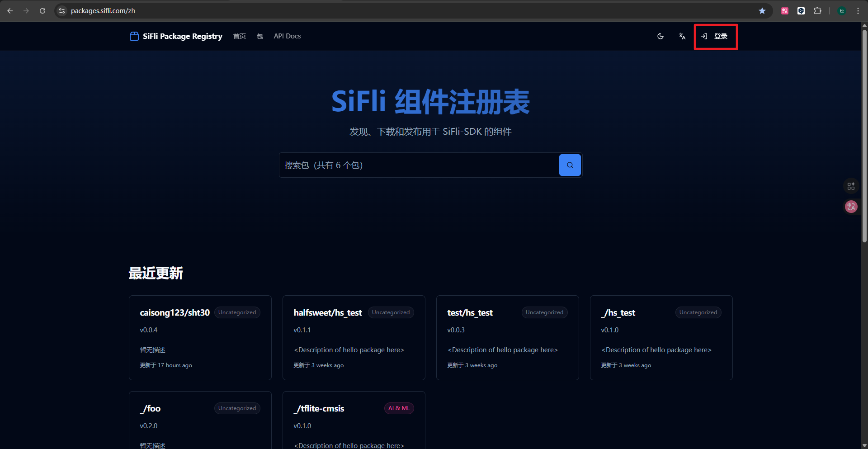Click the AI & ML badge on _/tflite-cmsis
Viewport: 868px width, 449px height.
click(x=399, y=408)
